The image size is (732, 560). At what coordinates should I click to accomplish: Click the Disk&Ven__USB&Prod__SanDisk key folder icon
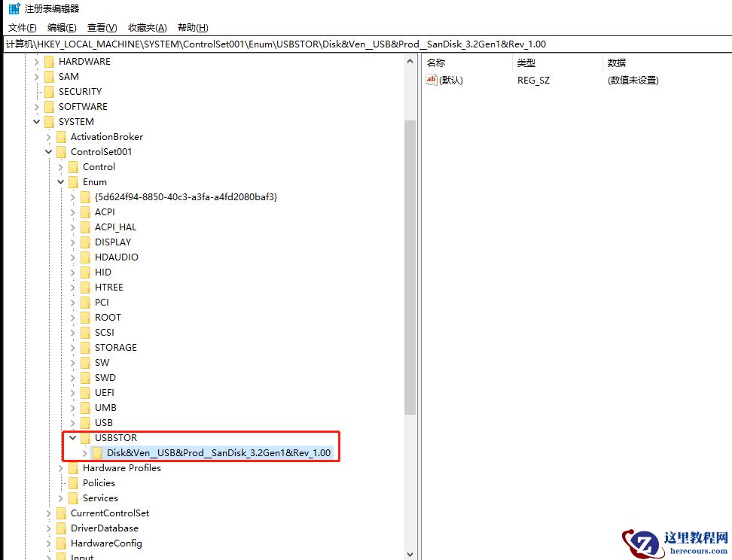point(99,452)
